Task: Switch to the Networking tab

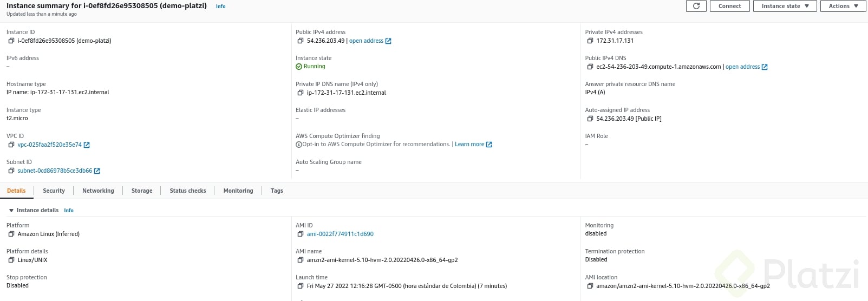Action: 98,191
